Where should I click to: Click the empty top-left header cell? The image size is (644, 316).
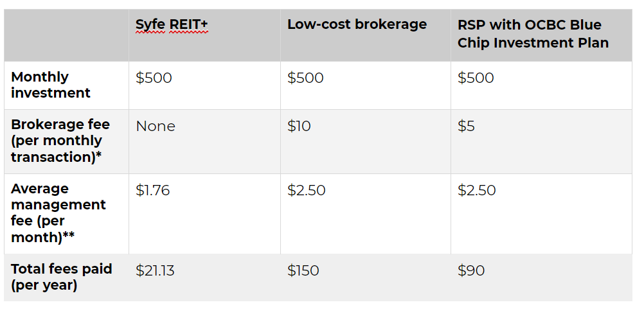point(67,35)
